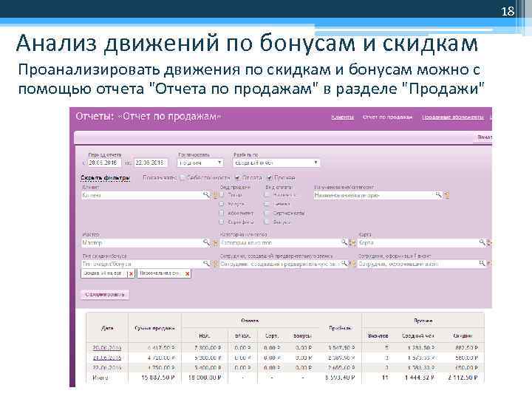This screenshot has height=399, width=532.
Task: Check Услуга under Вид продажи
Action: (222, 204)
